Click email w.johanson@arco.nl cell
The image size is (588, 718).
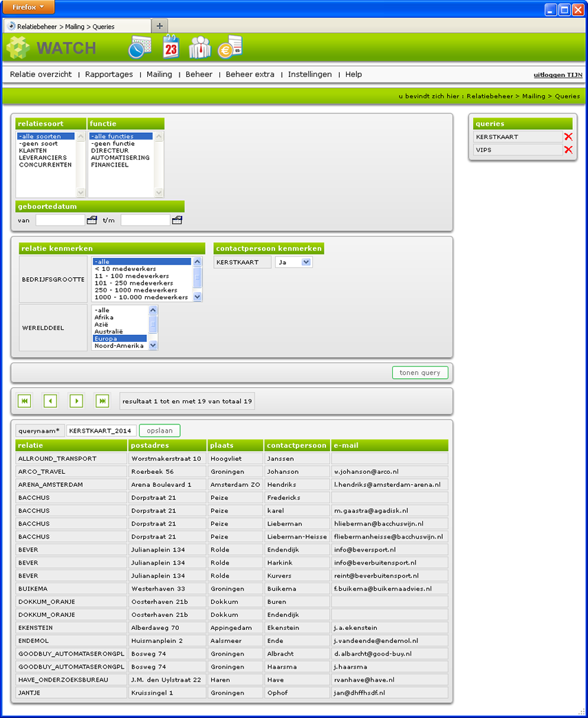tap(390, 472)
